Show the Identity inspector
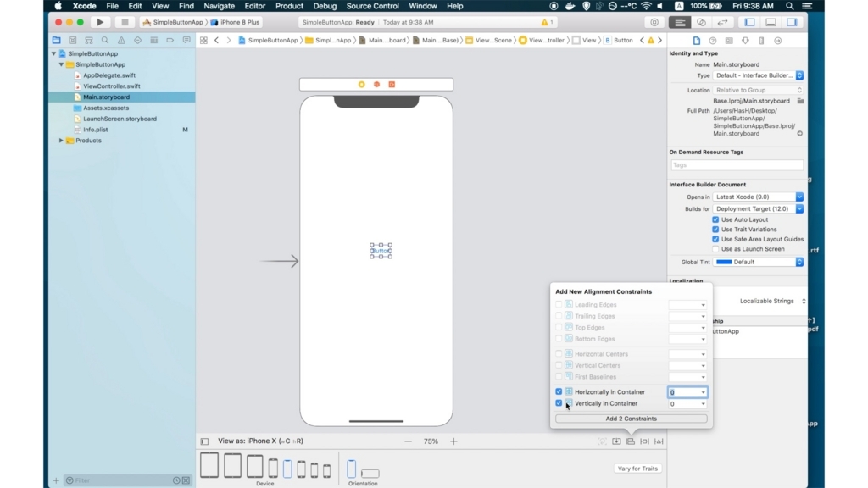 click(x=729, y=41)
